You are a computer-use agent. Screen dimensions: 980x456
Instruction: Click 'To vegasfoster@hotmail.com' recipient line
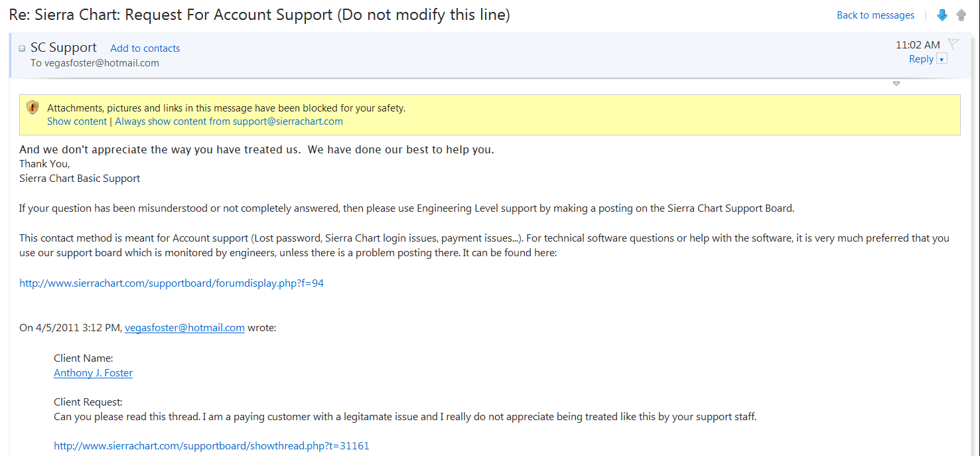95,63
